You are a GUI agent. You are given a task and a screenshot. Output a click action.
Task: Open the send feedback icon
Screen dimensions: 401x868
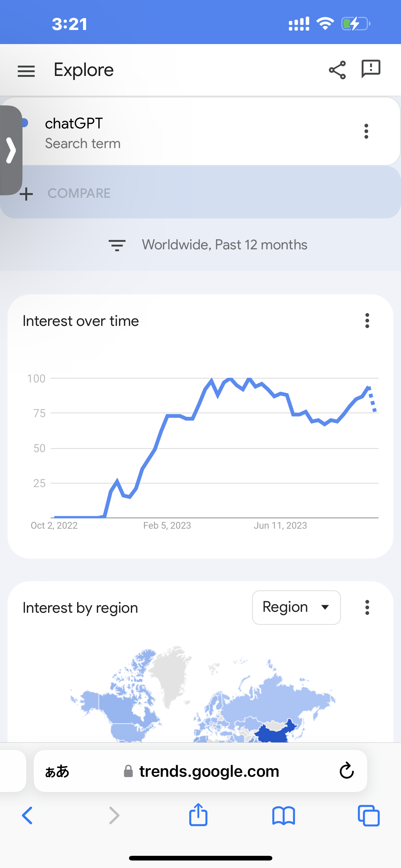pos(371,69)
